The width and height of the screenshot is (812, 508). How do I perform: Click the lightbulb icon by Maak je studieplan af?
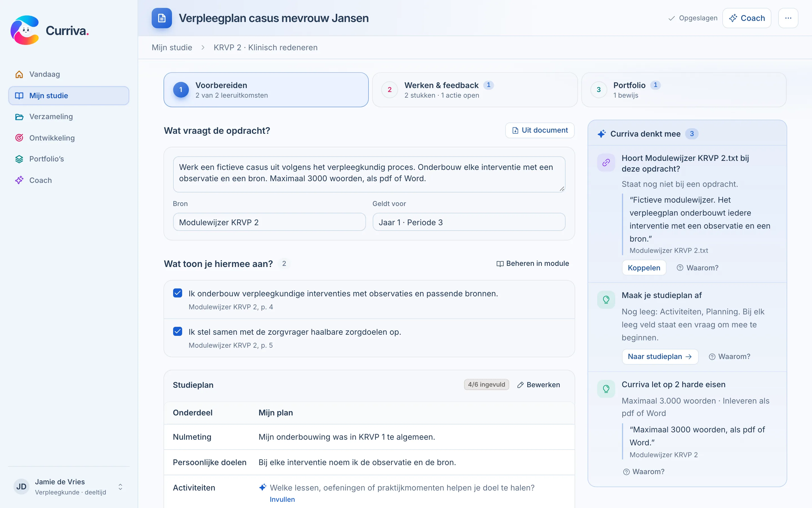(x=606, y=300)
